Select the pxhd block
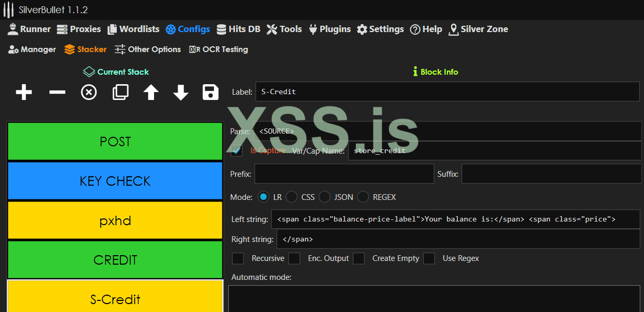The image size is (644, 312). 115,220
